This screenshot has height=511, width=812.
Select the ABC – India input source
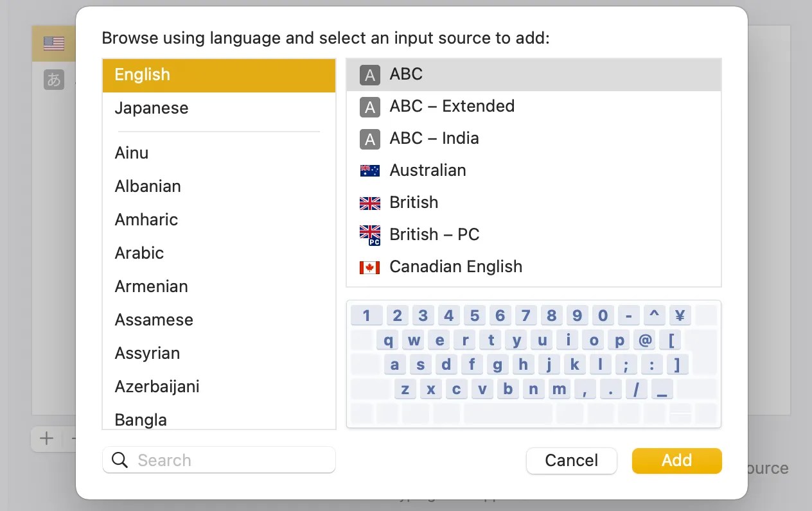tap(434, 138)
